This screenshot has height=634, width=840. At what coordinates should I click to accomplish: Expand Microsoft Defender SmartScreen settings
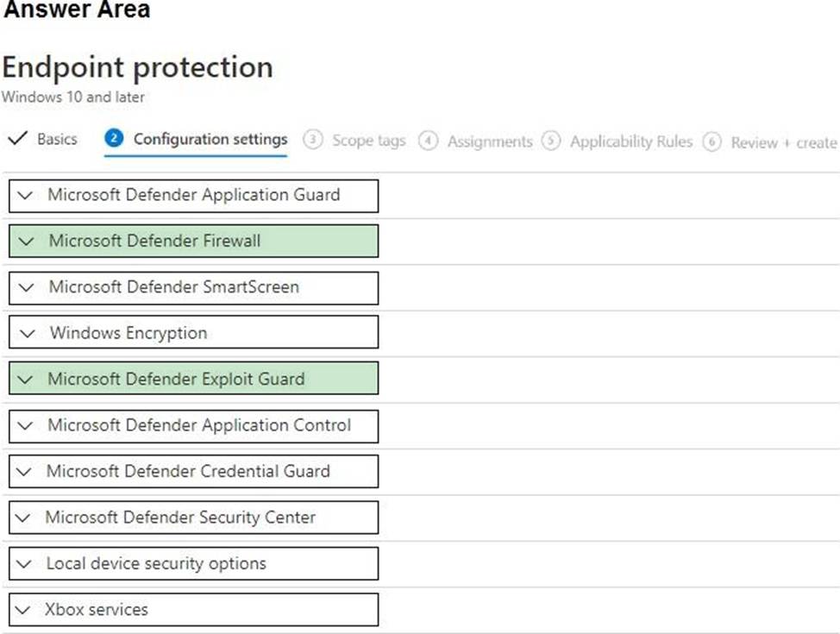[x=193, y=287]
